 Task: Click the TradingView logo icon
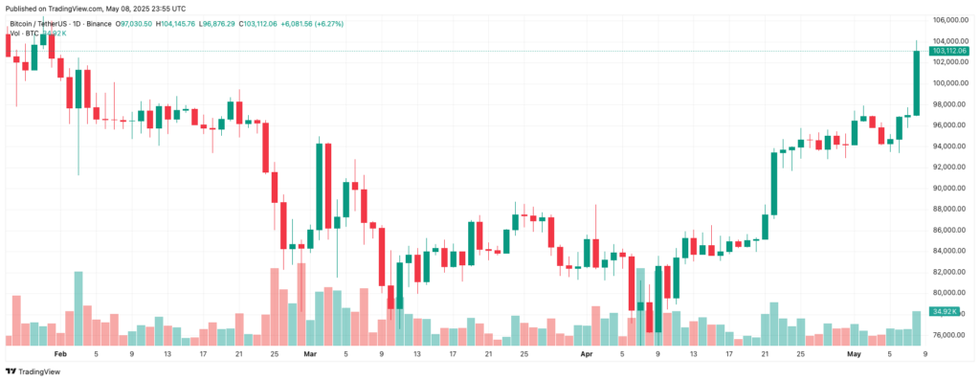point(11,371)
